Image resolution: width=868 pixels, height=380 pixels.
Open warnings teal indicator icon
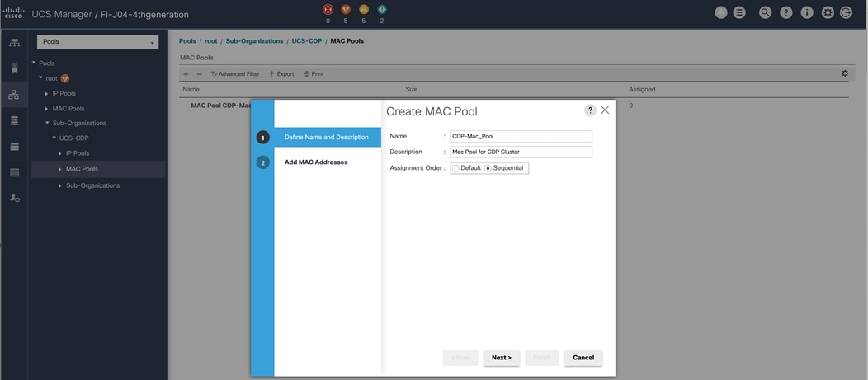pyautogui.click(x=382, y=9)
